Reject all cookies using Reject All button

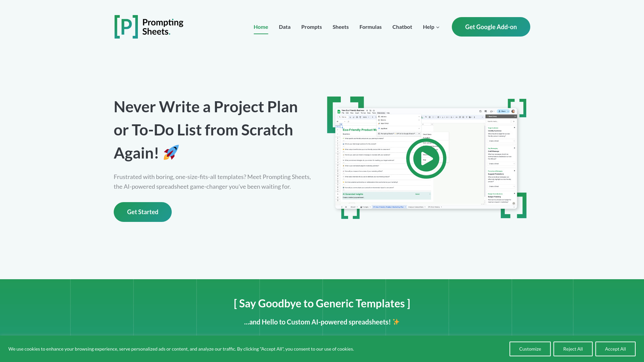pyautogui.click(x=573, y=349)
